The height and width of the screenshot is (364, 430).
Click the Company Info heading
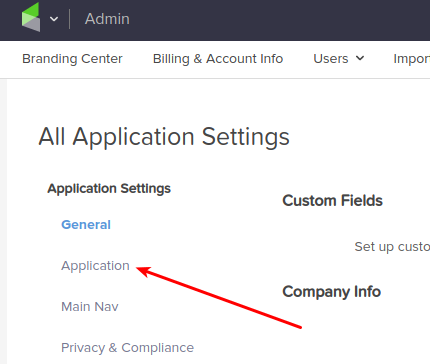(x=331, y=292)
